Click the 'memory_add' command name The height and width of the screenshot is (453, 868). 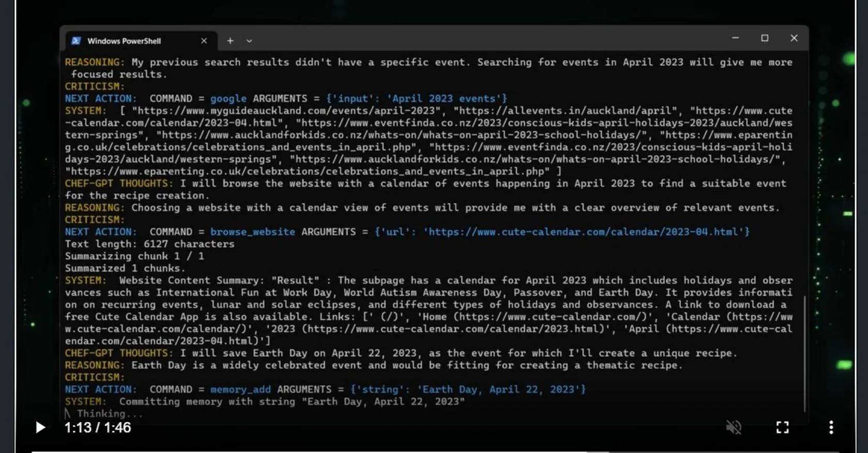[x=240, y=389]
